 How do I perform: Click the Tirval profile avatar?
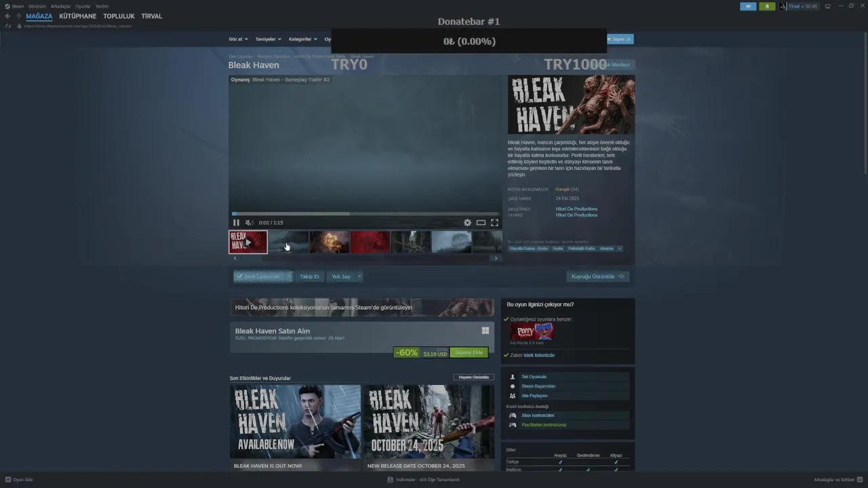tap(783, 6)
